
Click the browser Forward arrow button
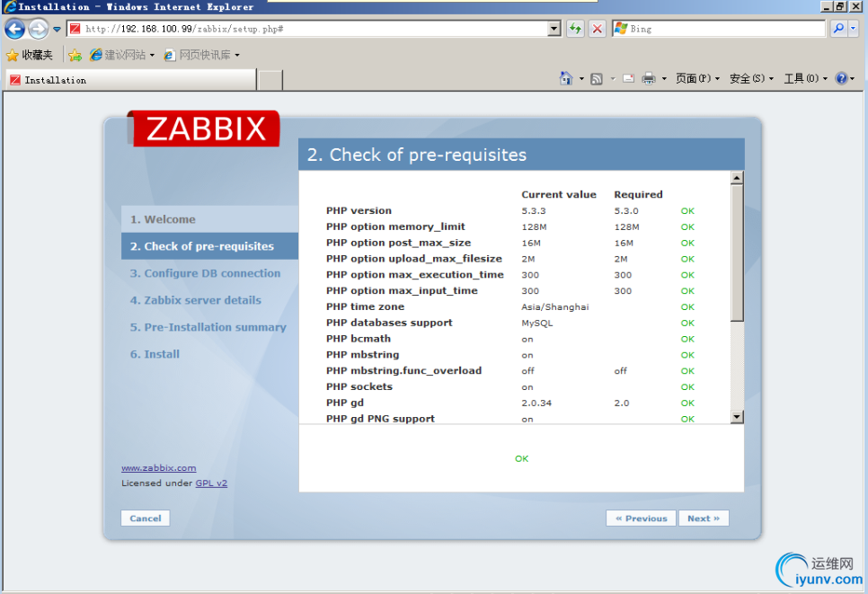[x=39, y=29]
